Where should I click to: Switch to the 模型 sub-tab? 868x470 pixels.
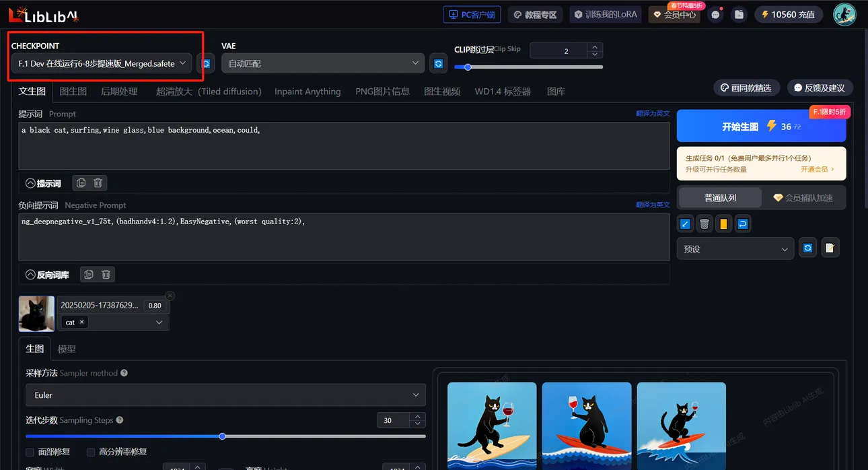point(67,349)
